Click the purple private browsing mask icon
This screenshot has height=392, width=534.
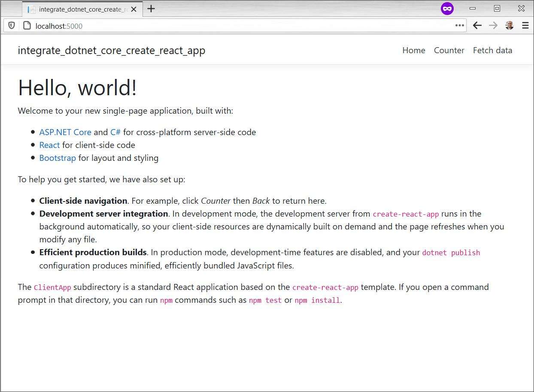447,9
